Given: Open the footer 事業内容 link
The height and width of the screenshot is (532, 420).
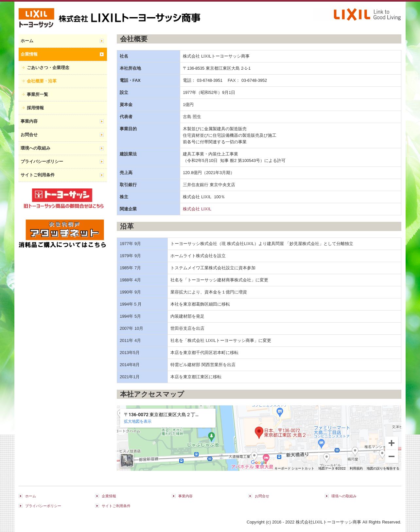Looking at the screenshot, I should 185,496.
